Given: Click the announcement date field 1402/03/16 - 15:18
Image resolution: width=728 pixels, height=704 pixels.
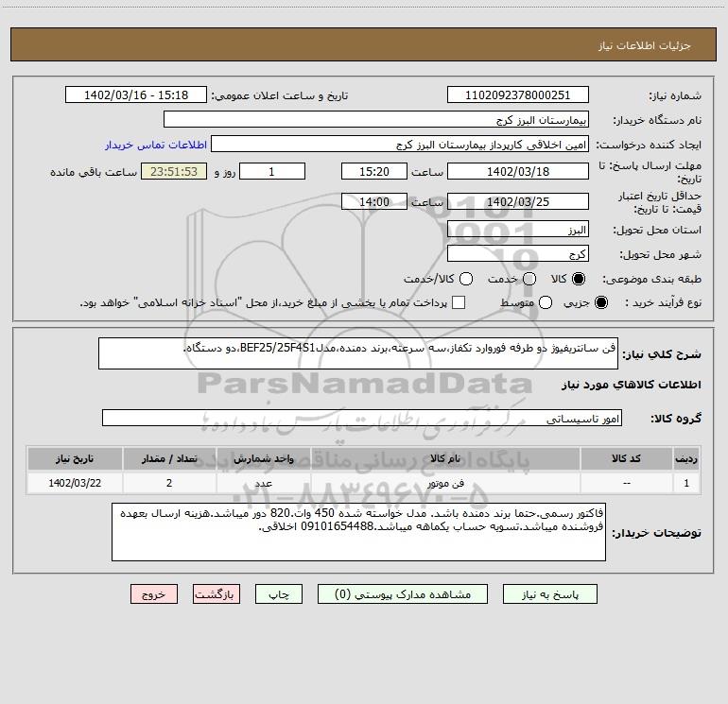Looking at the screenshot, I should click(x=136, y=95).
